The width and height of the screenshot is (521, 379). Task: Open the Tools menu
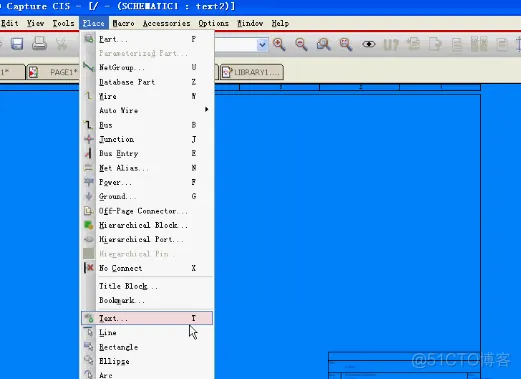63,23
